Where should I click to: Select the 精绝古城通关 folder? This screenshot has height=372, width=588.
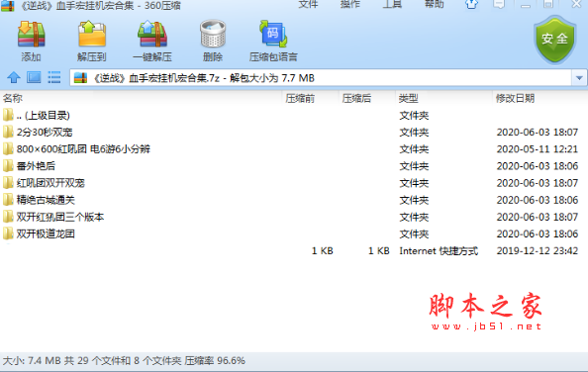[294, 200]
